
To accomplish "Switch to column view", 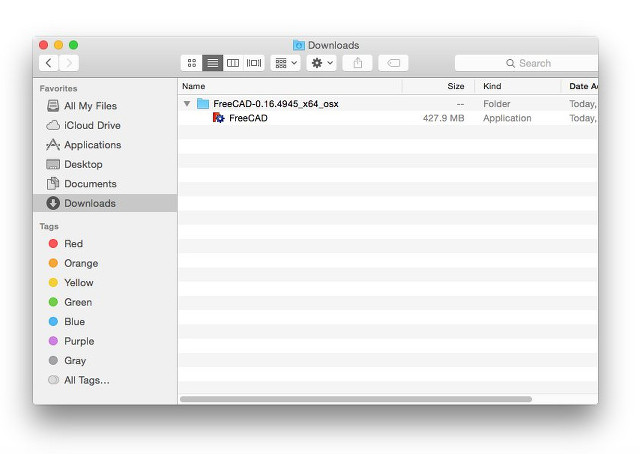I will (233, 63).
